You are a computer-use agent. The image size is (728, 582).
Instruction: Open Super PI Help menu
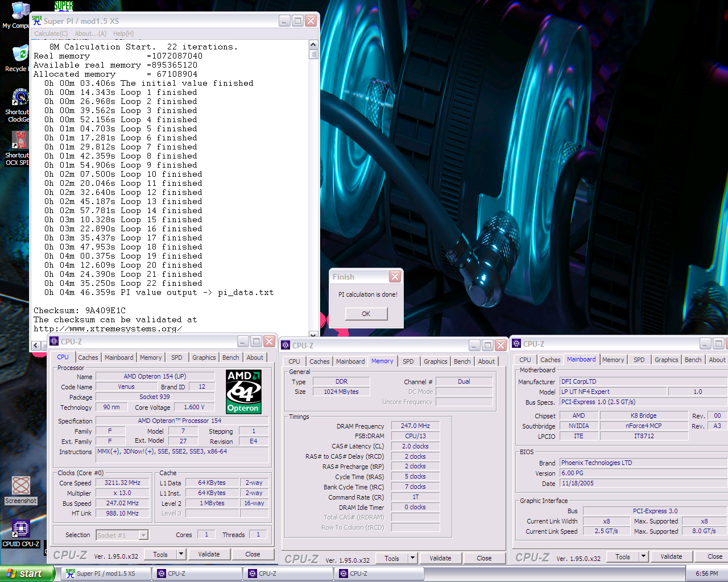point(123,34)
